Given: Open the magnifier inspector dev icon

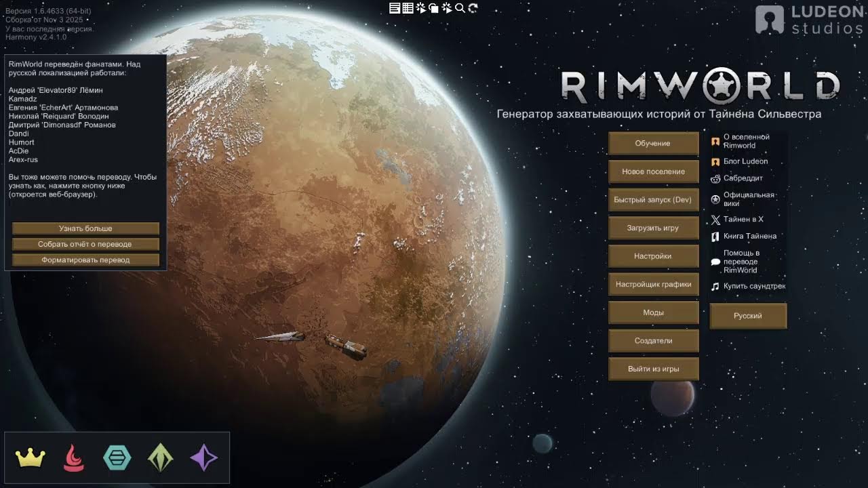Looking at the screenshot, I should 460,8.
